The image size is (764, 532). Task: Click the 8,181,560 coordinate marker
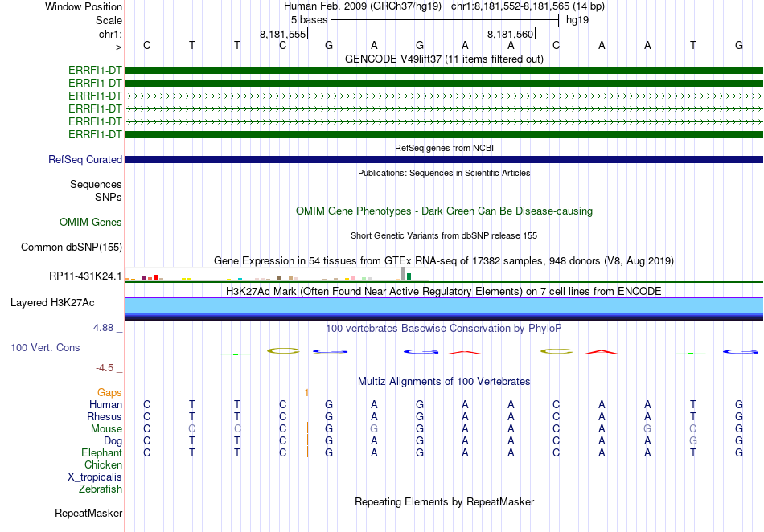[510, 34]
